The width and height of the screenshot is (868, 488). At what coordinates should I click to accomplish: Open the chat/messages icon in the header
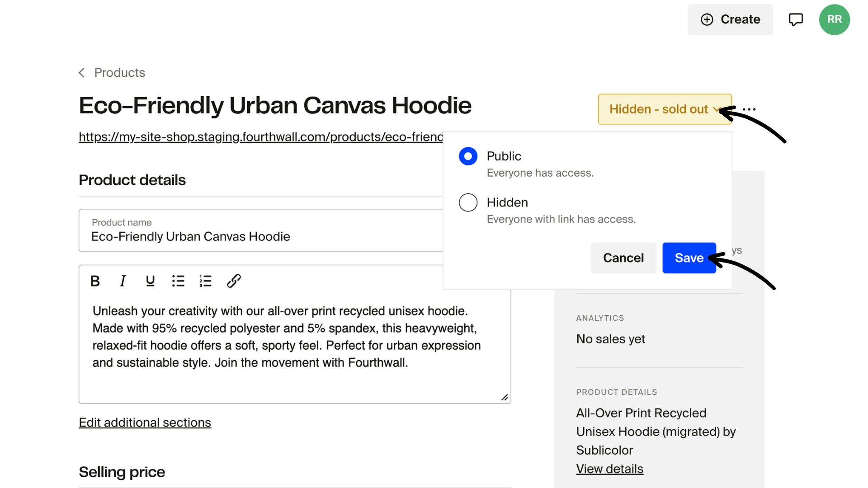796,19
